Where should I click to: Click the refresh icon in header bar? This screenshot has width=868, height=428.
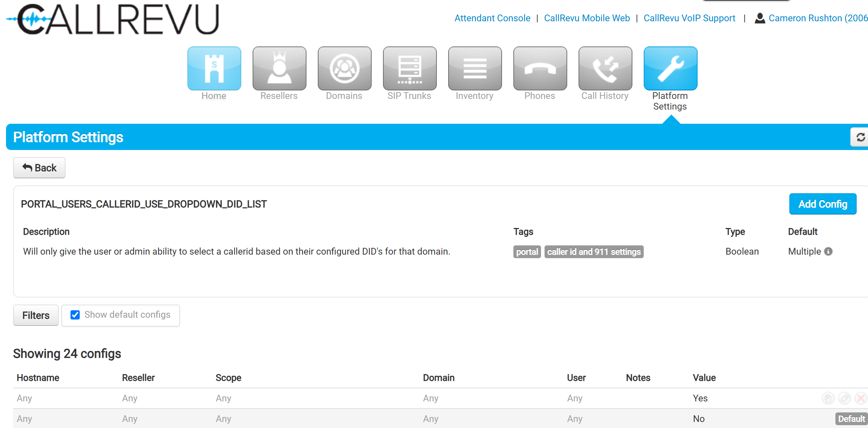coord(861,137)
